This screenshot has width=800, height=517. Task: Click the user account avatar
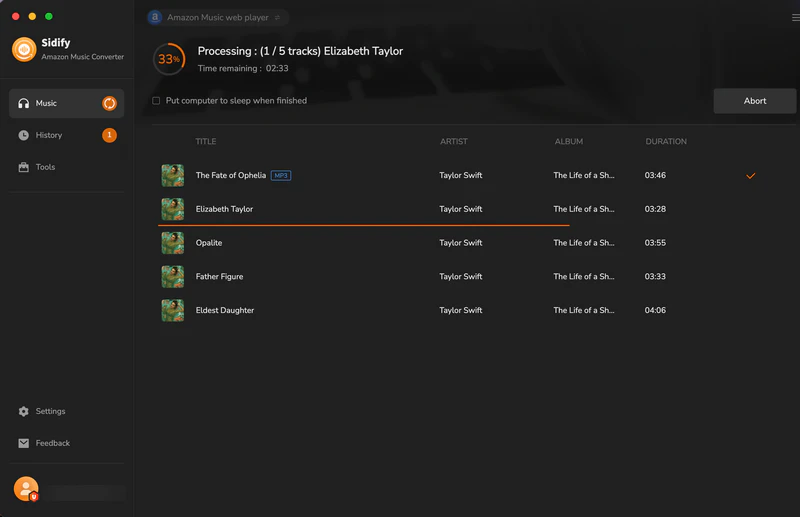[26, 489]
